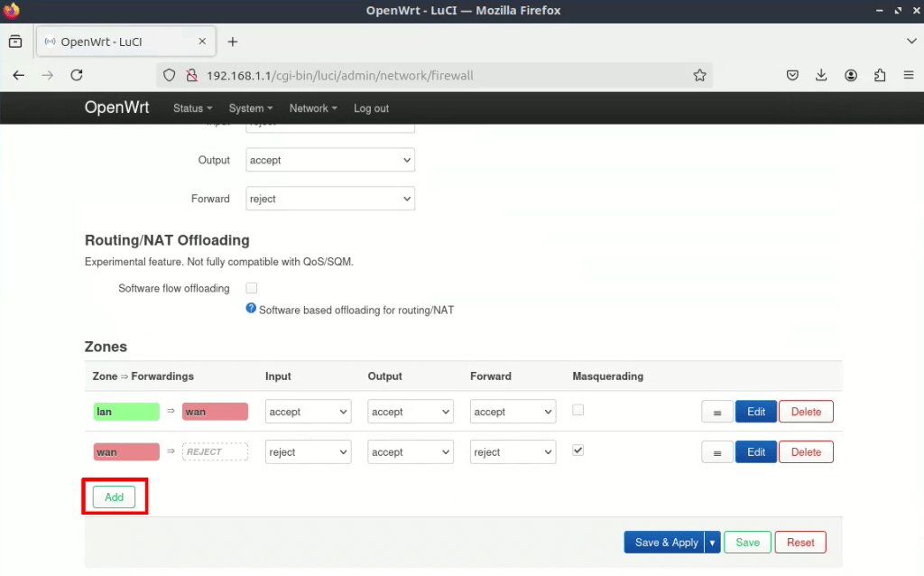Edit the wan zone
The height and width of the screenshot is (576, 924).
coord(756,452)
